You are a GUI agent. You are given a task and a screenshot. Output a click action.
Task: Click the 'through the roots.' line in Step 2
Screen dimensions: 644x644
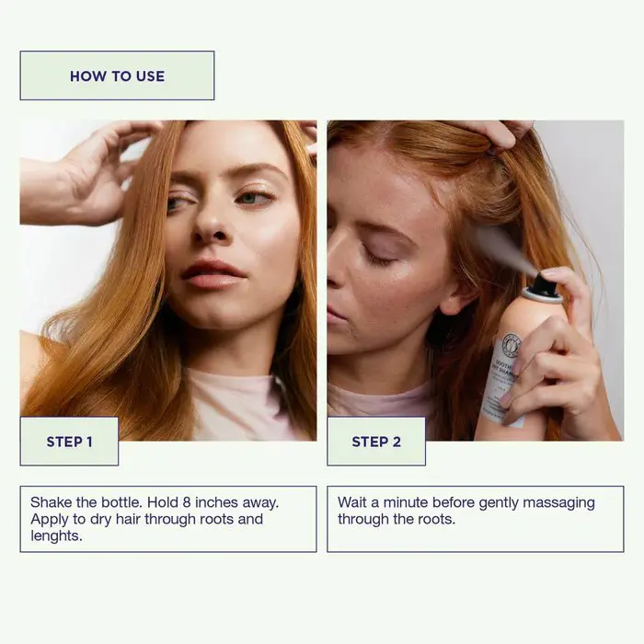coord(397,519)
